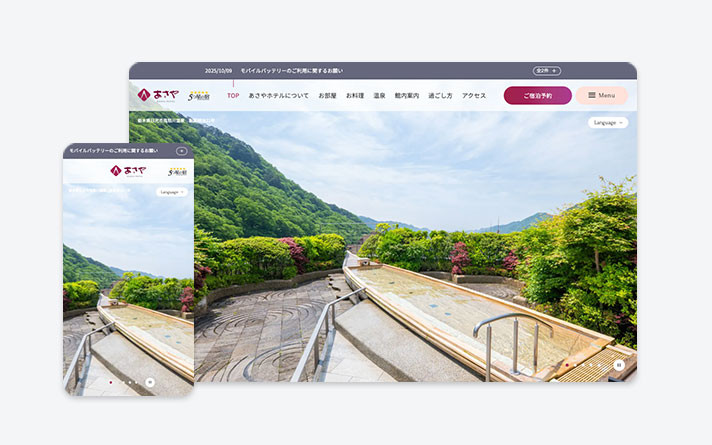
Task: Open the アクセス navigation link
Action: click(x=474, y=95)
